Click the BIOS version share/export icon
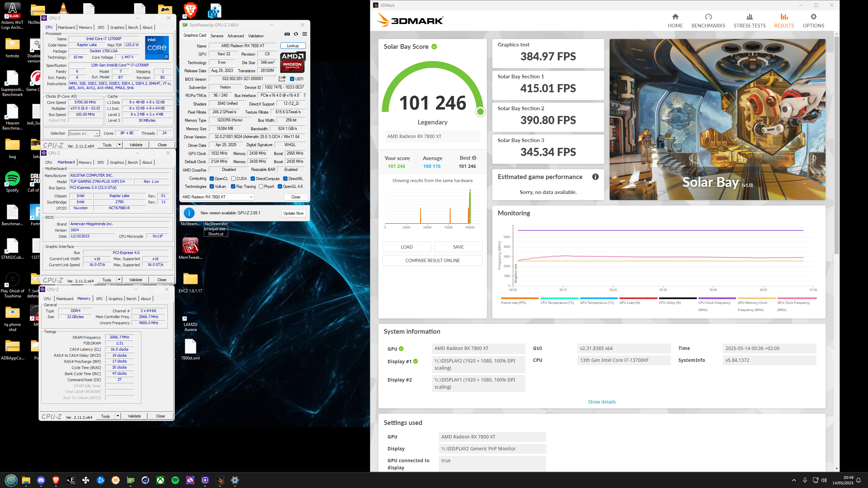The height and width of the screenshot is (488, 868). pyautogui.click(x=282, y=79)
